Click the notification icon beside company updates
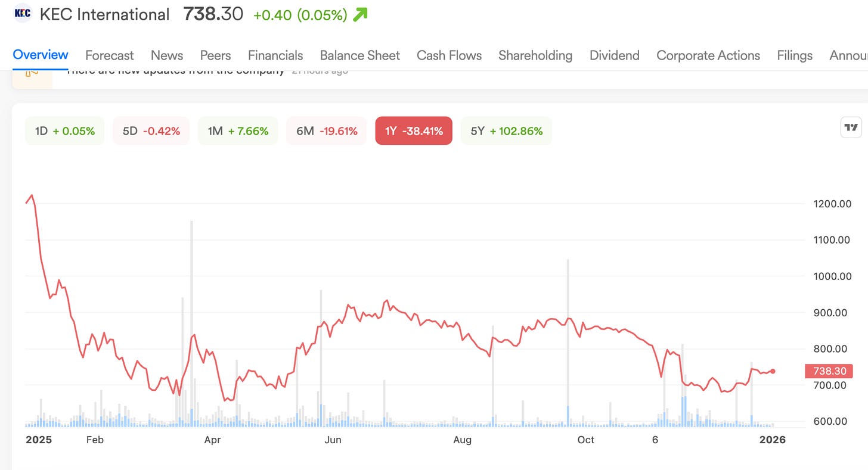 pos(32,74)
